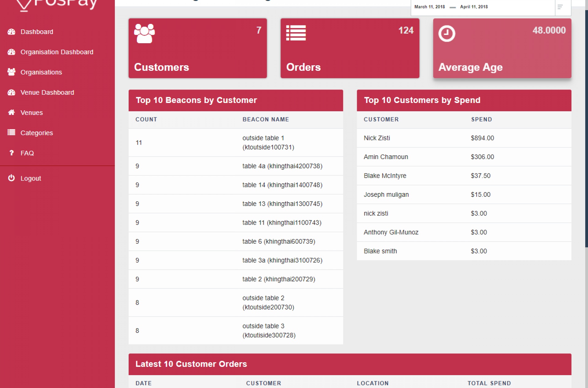Click the Categories list icon
The width and height of the screenshot is (588, 388).
11,132
